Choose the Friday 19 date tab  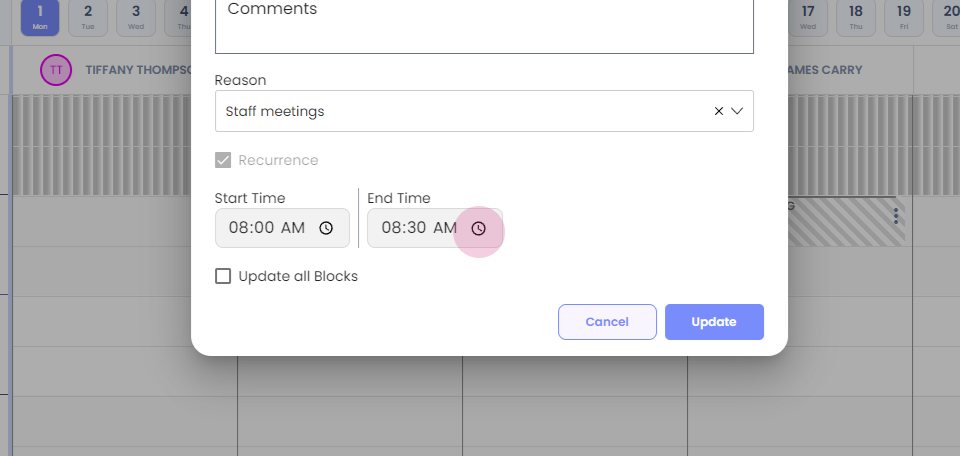pos(904,17)
